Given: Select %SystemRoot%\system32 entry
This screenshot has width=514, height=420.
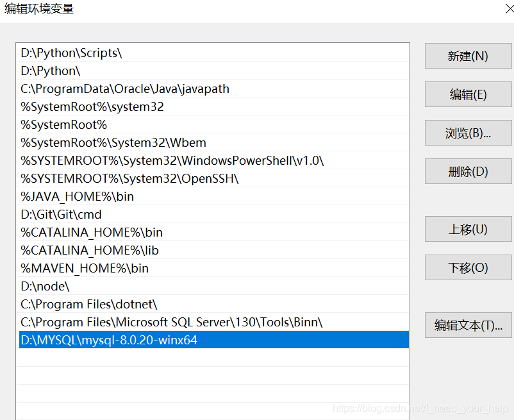Looking at the screenshot, I should point(213,106).
